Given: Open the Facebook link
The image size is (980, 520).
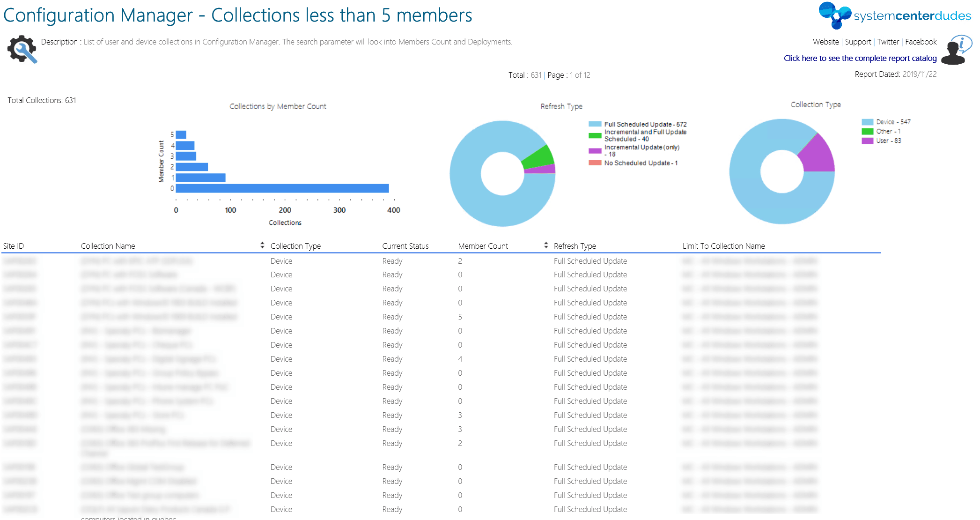Looking at the screenshot, I should [x=921, y=42].
